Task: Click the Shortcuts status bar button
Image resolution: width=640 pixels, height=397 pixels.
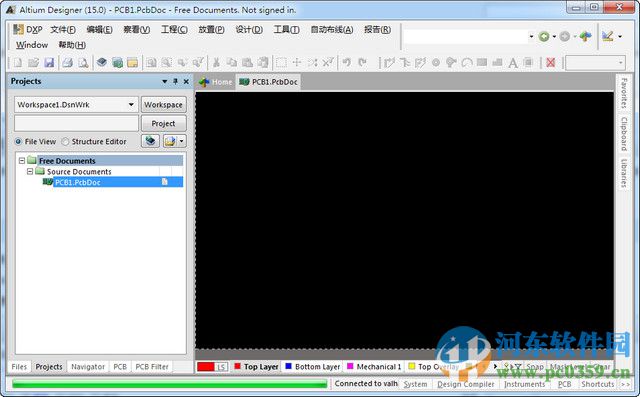Action: (x=598, y=384)
